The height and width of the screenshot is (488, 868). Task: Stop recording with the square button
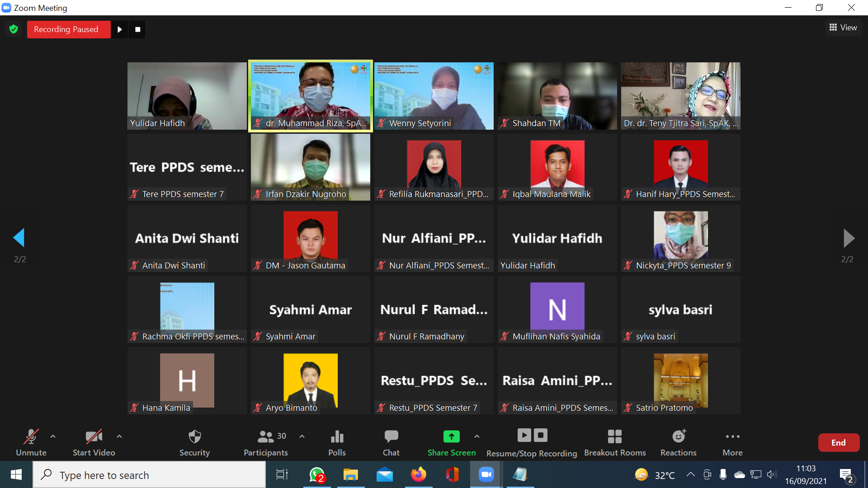[x=137, y=29]
